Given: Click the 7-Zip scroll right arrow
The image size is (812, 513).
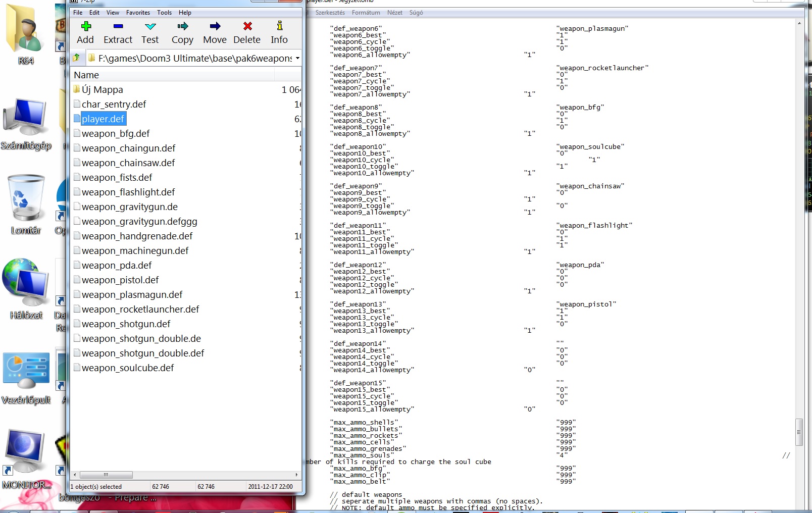Looking at the screenshot, I should pos(296,475).
